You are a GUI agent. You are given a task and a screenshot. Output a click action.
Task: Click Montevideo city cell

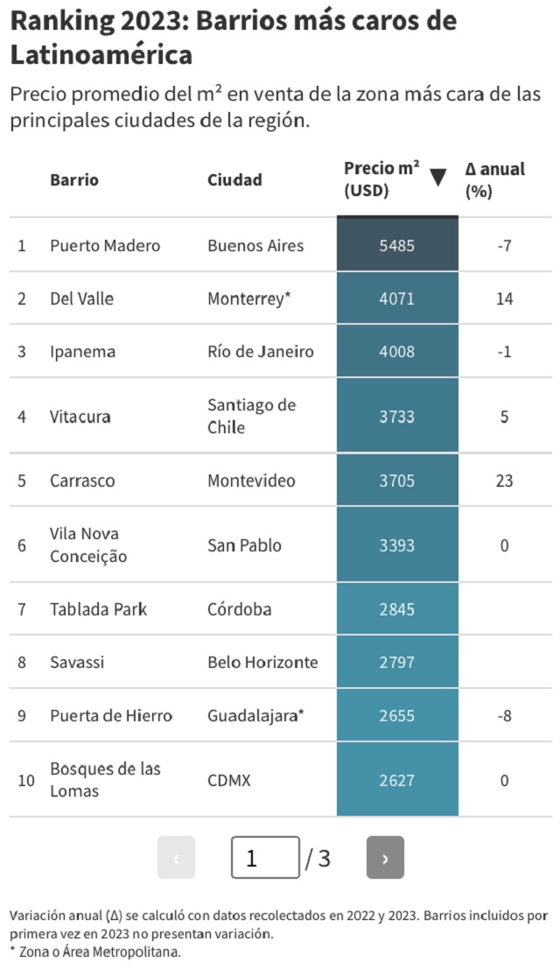pyautogui.click(x=251, y=481)
